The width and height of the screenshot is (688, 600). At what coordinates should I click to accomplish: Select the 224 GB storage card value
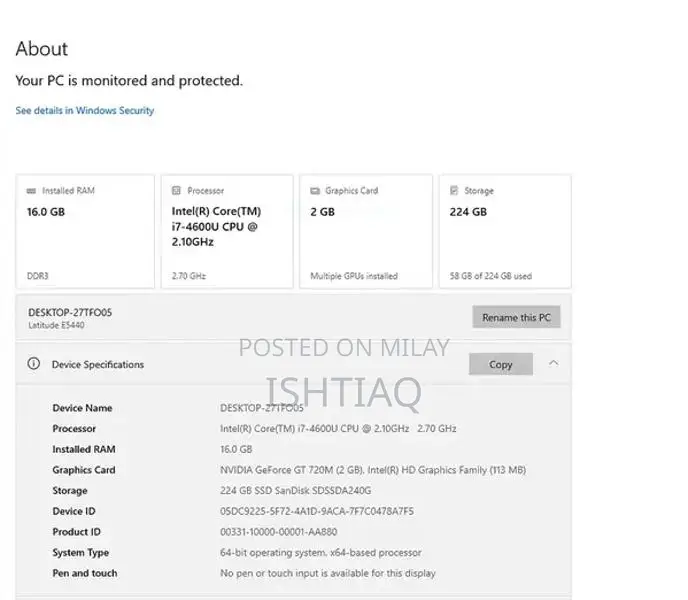pos(468,212)
